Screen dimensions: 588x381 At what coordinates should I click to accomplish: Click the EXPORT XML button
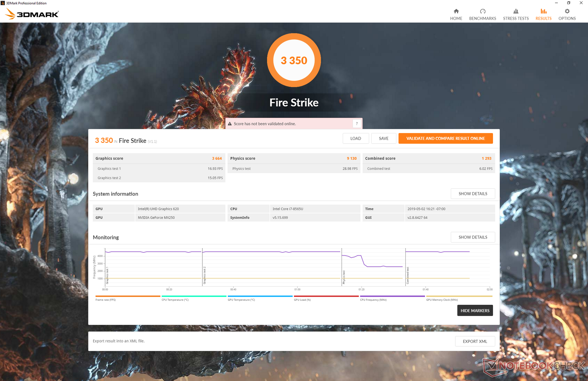(x=475, y=341)
